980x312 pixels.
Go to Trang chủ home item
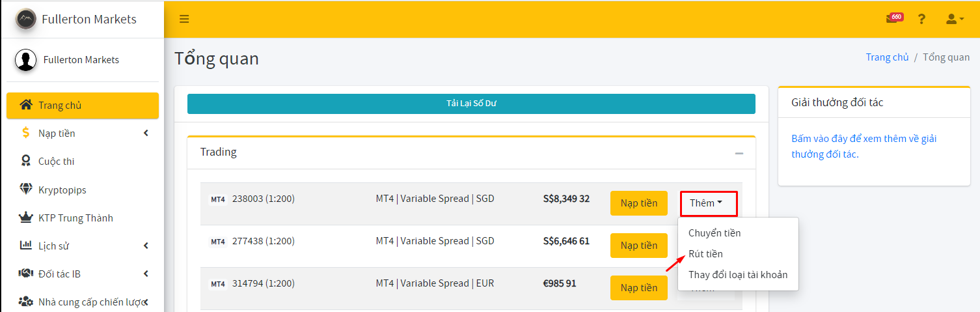(83, 106)
